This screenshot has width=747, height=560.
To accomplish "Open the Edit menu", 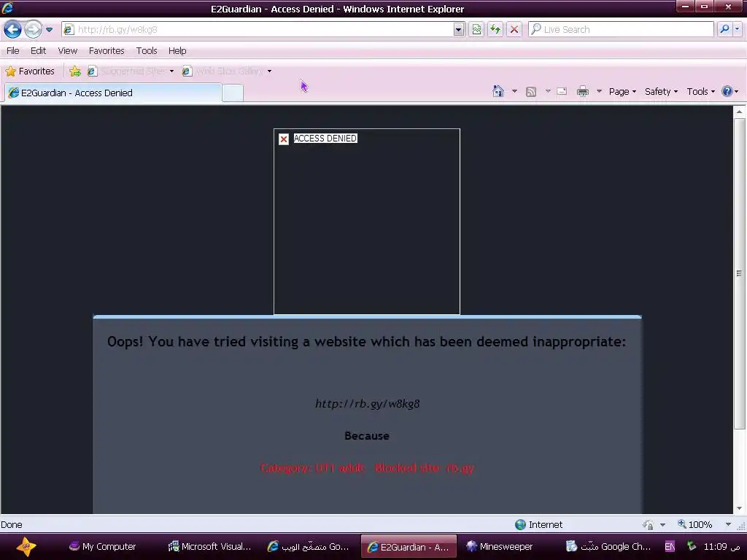I will point(38,50).
